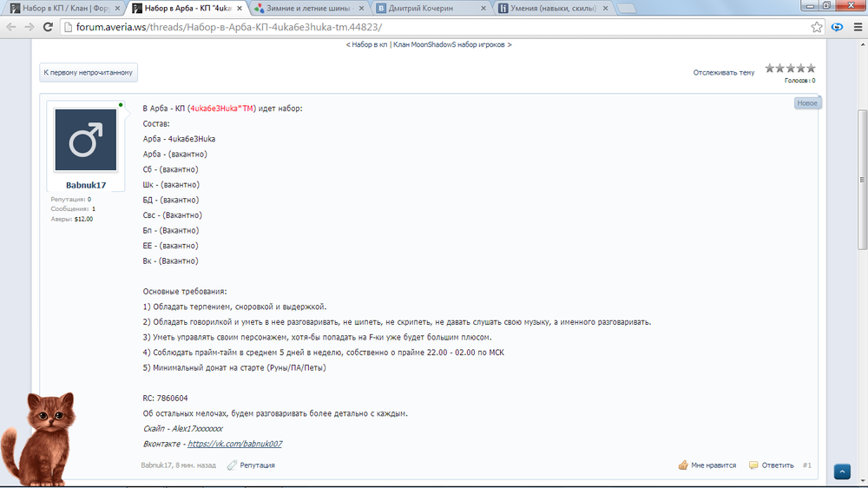Click the scroll-to-top arrow button
The height and width of the screenshot is (488, 868).
(x=841, y=472)
